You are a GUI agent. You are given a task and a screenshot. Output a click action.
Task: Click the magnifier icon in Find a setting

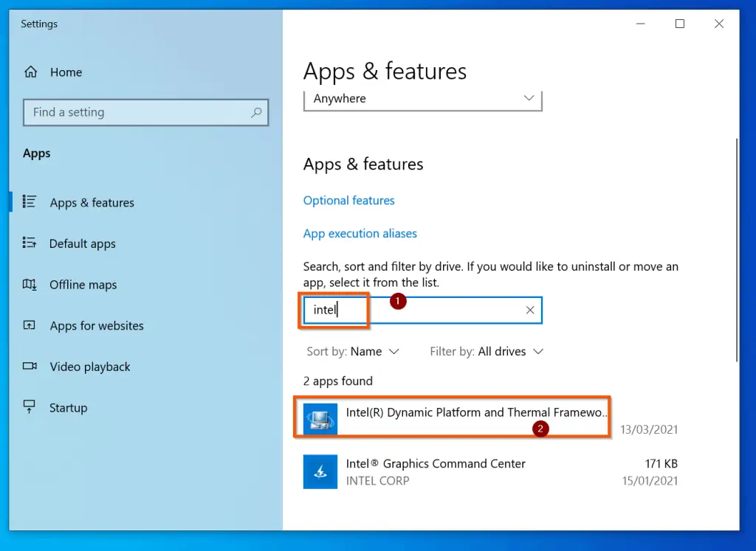click(x=256, y=113)
